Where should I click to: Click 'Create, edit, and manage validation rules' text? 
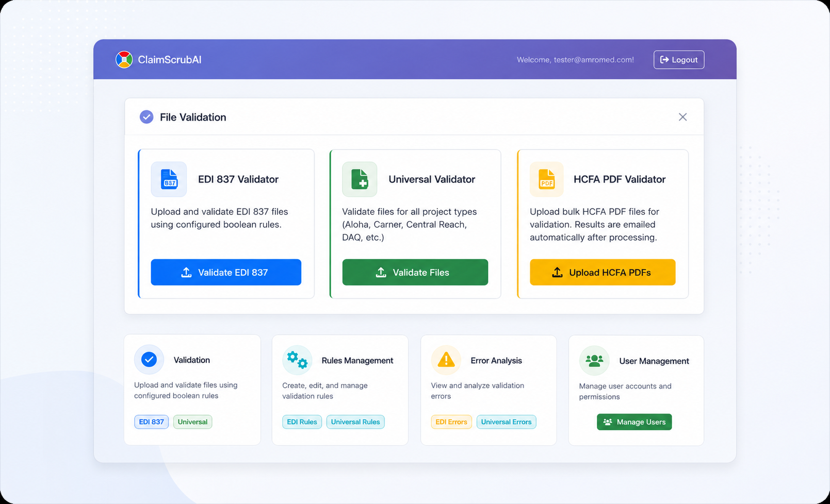tap(325, 391)
